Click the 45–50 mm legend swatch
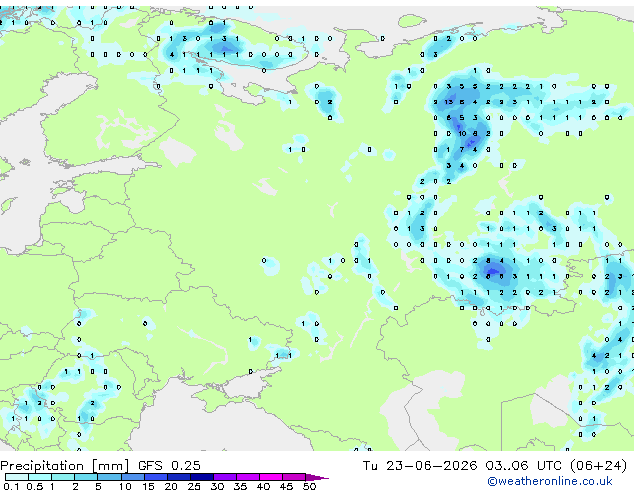634x490 pixels. tap(294, 477)
